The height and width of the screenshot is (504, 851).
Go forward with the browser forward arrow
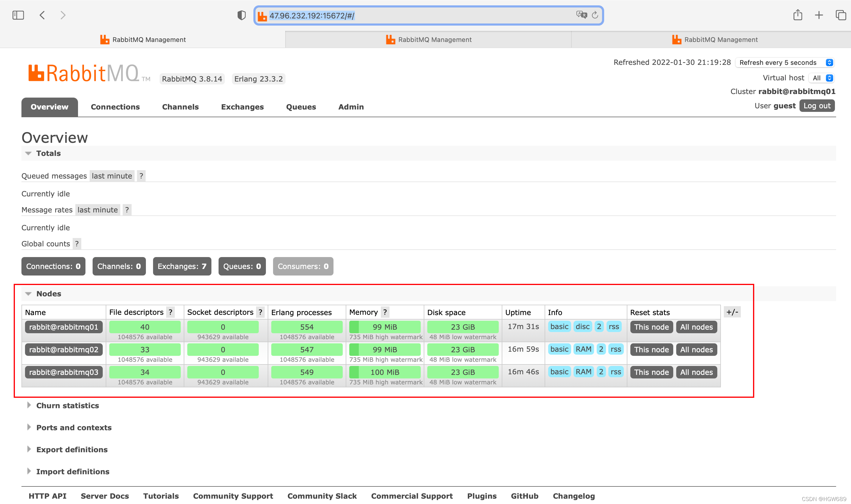63,15
